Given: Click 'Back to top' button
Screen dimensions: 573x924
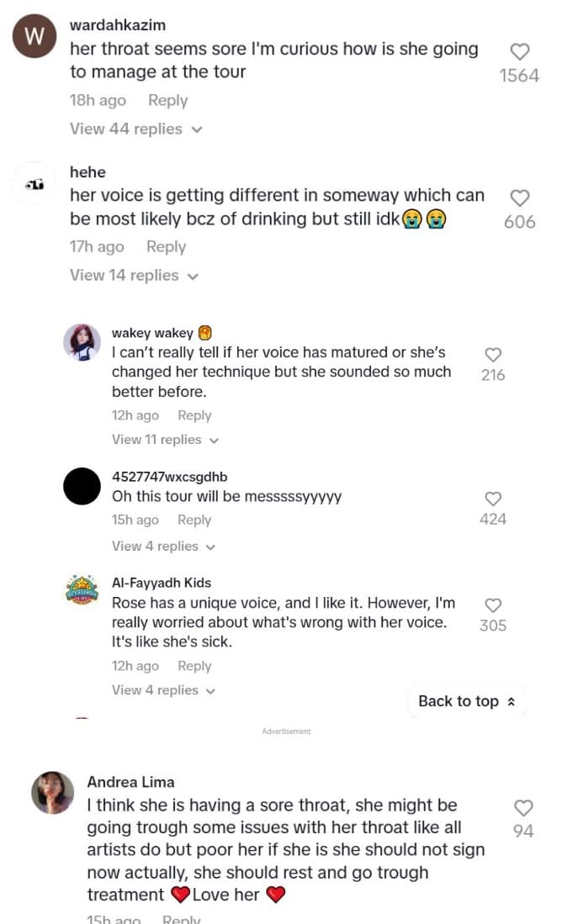Looking at the screenshot, I should coord(466,701).
